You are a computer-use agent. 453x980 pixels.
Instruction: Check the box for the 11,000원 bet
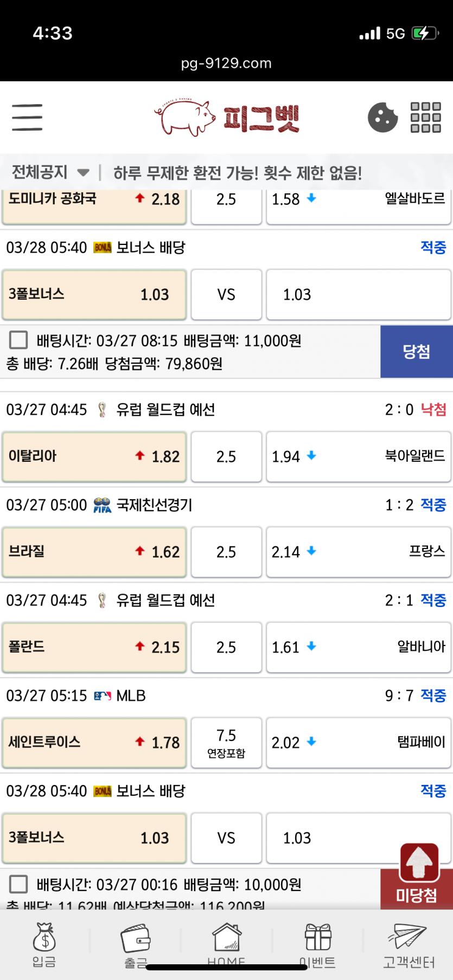pyautogui.click(x=18, y=340)
